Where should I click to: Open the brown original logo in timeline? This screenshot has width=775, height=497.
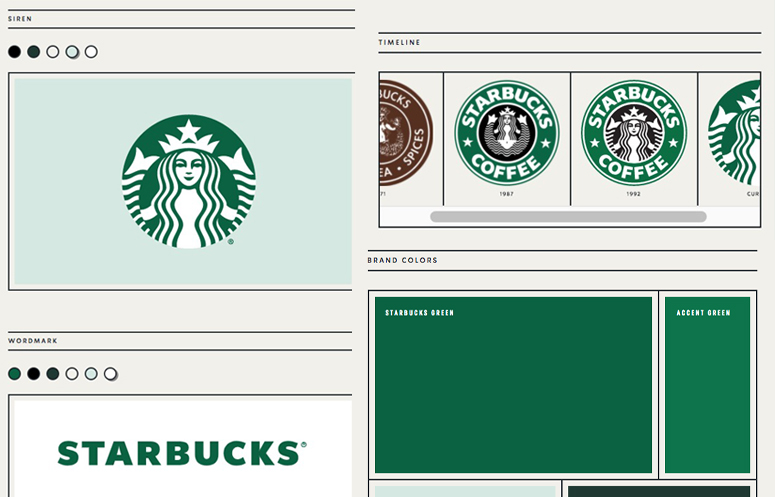(406, 133)
